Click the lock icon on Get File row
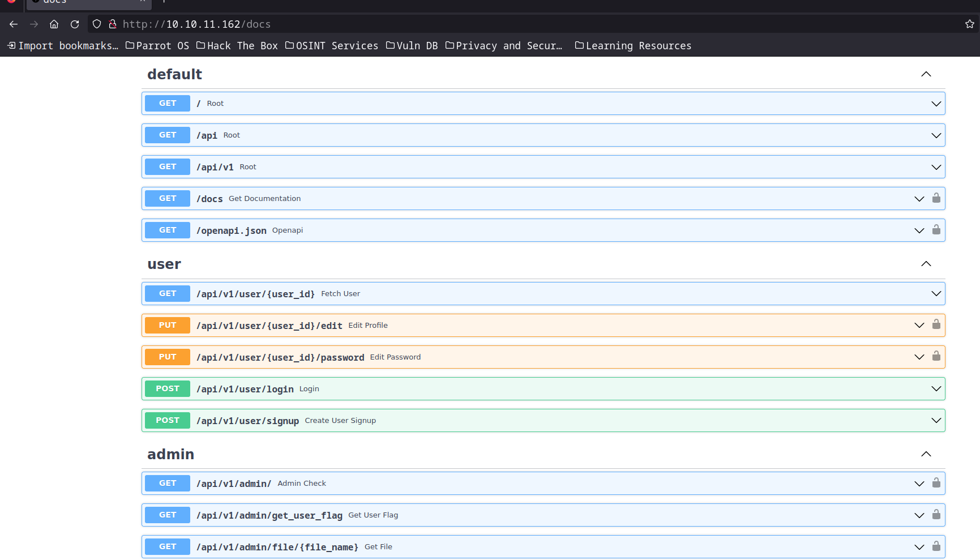The height and width of the screenshot is (560, 980). click(936, 546)
